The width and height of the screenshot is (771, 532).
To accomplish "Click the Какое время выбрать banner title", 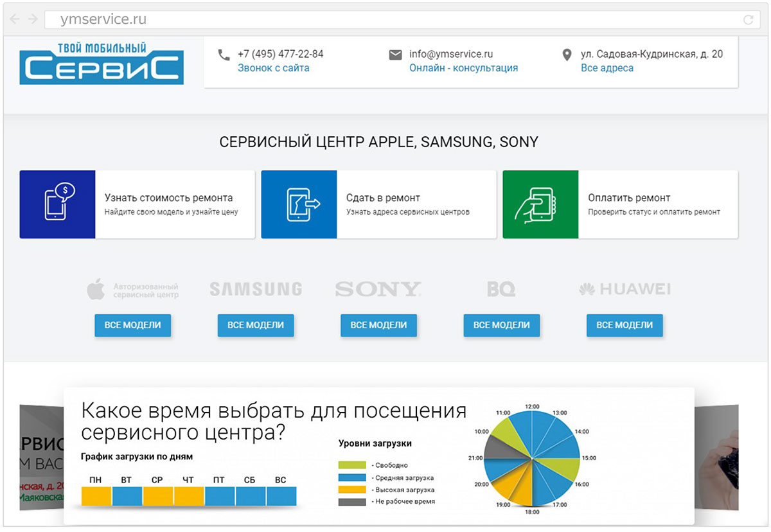I will [x=274, y=421].
